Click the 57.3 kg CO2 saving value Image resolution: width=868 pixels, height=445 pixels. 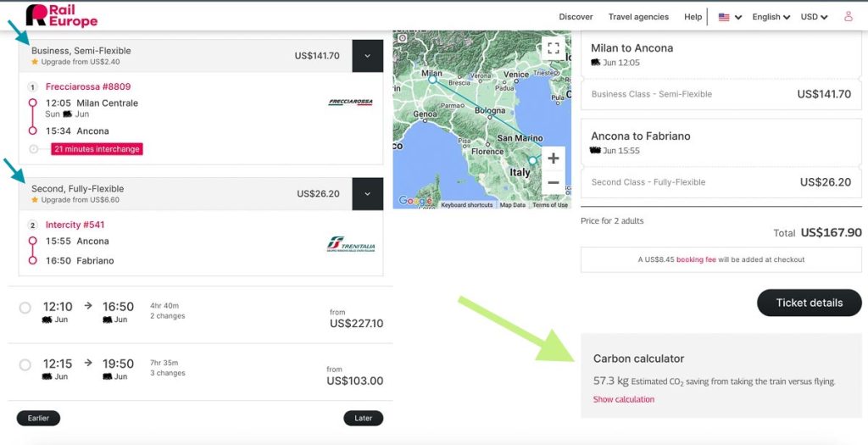pyautogui.click(x=610, y=381)
